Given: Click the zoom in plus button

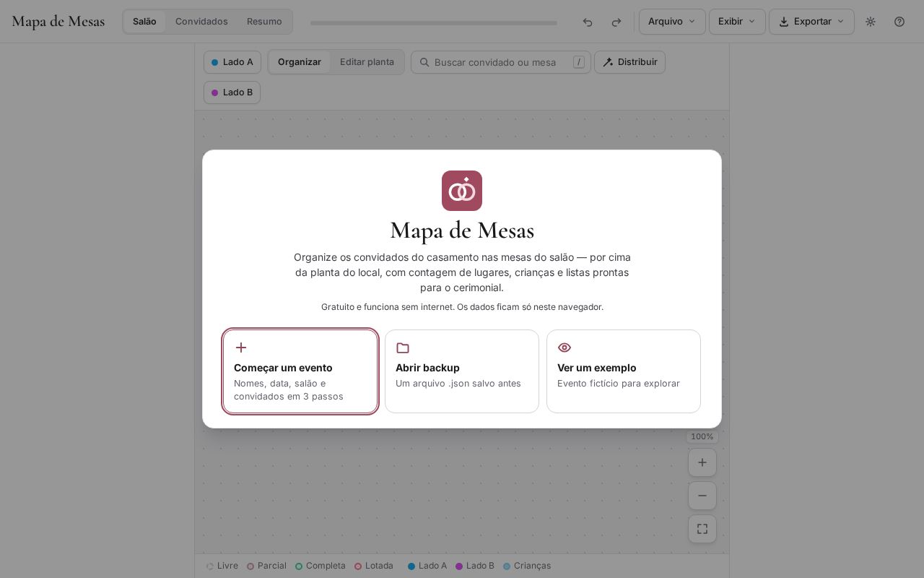Looking at the screenshot, I should pos(702,462).
